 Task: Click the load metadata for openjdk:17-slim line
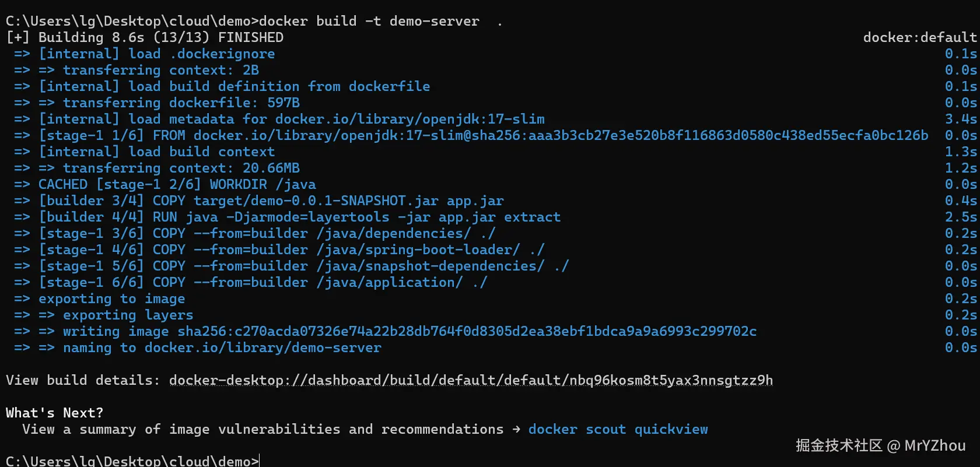tap(292, 120)
